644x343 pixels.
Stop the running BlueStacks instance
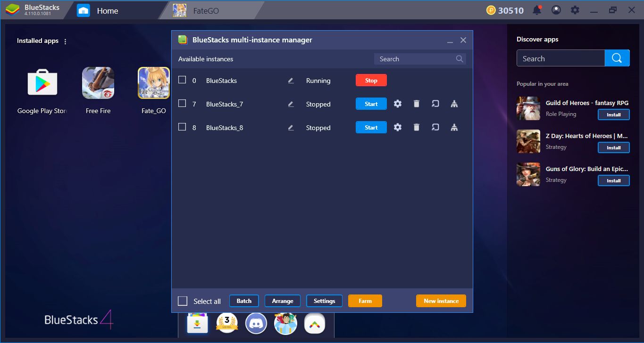click(x=371, y=81)
